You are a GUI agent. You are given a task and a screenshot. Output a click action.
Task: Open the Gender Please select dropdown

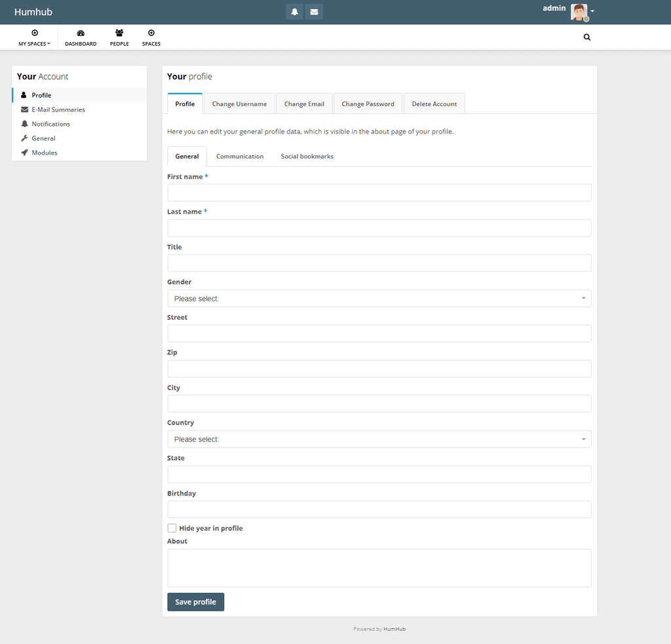click(x=379, y=297)
